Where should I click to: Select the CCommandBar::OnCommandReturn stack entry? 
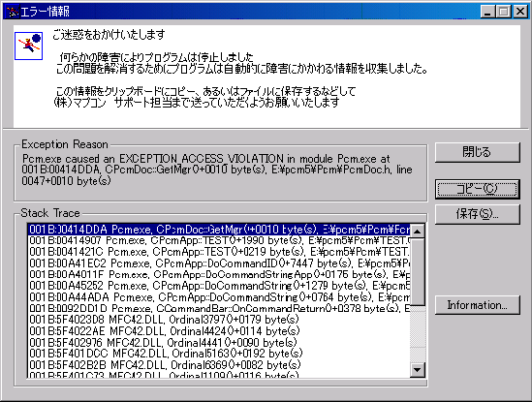[219, 308]
